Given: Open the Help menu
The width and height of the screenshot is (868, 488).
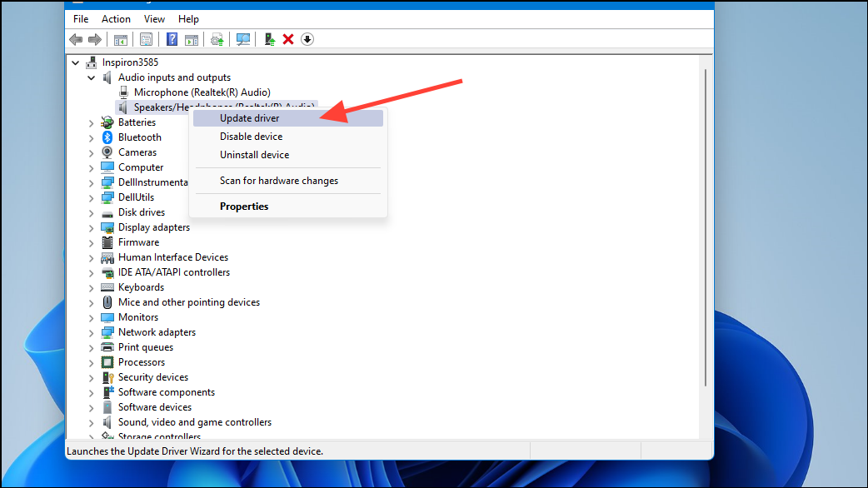Looking at the screenshot, I should click(x=188, y=19).
